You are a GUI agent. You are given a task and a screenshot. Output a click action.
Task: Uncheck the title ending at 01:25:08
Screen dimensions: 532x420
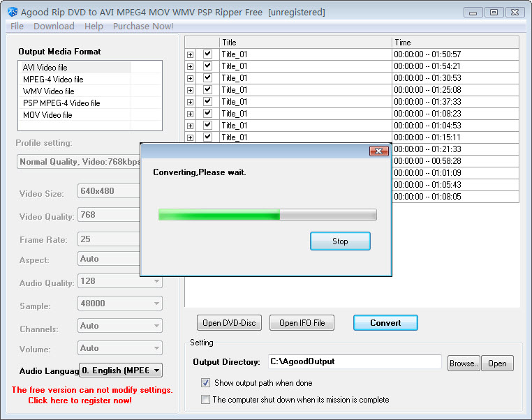pos(207,89)
